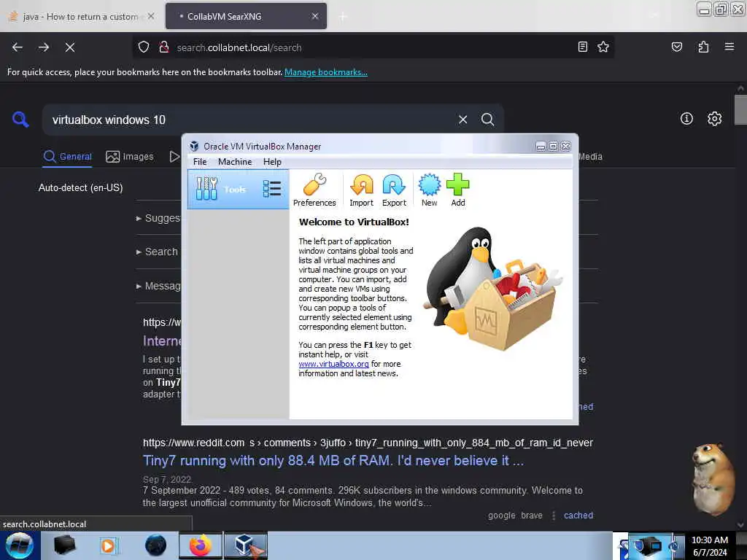Open the Help menu in VirtualBox
This screenshot has height=560, width=747.
[272, 162]
